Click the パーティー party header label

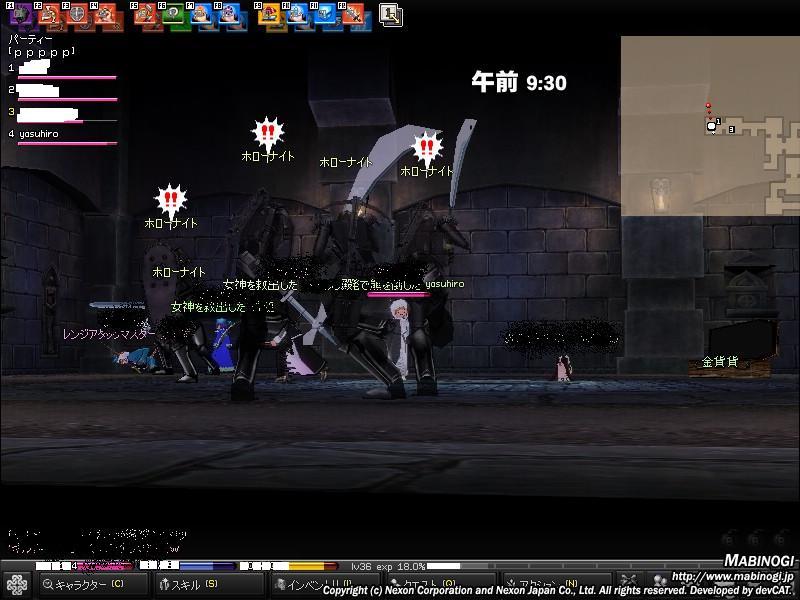[x=31, y=39]
